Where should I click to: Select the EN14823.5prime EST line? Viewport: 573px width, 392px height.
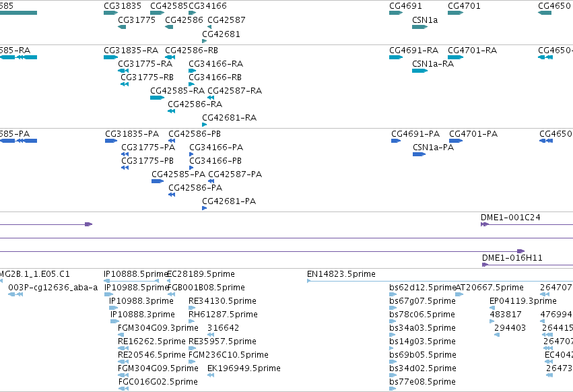click(x=440, y=281)
